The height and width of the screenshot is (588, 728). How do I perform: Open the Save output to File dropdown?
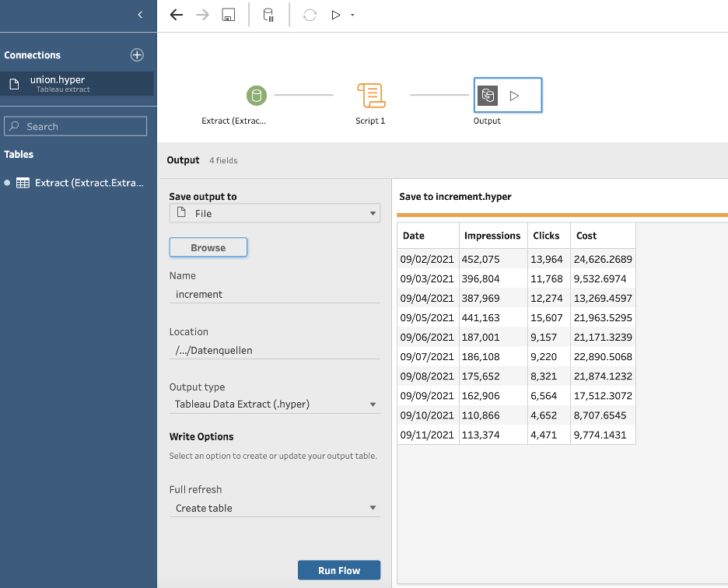point(275,213)
